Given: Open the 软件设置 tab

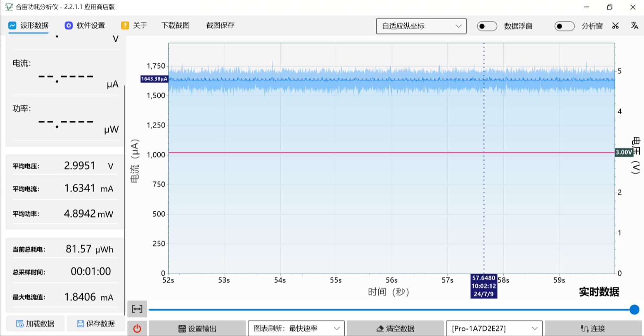Looking at the screenshot, I should [85, 25].
